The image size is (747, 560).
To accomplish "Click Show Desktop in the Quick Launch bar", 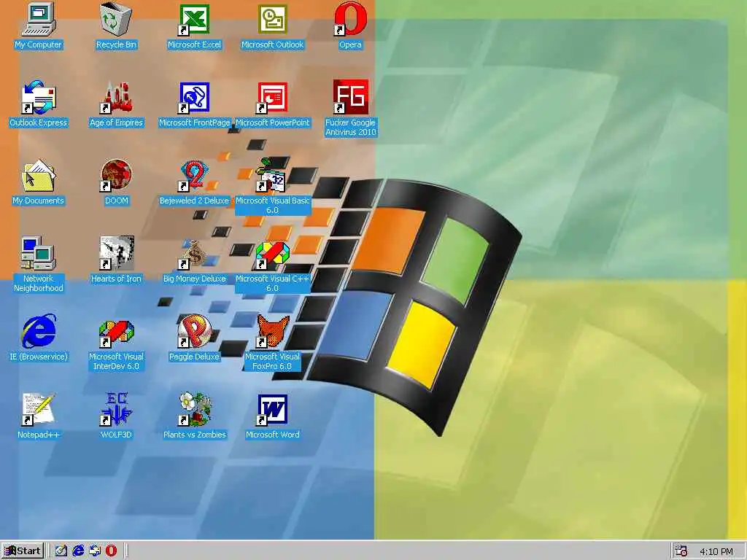I will click(x=61, y=551).
